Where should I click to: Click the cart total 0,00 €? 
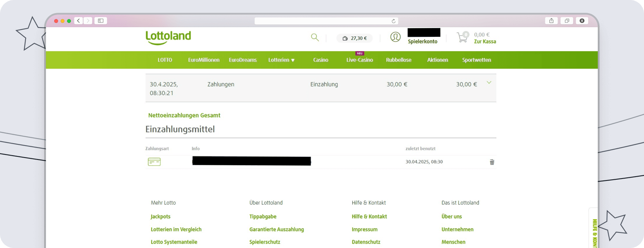pyautogui.click(x=482, y=35)
